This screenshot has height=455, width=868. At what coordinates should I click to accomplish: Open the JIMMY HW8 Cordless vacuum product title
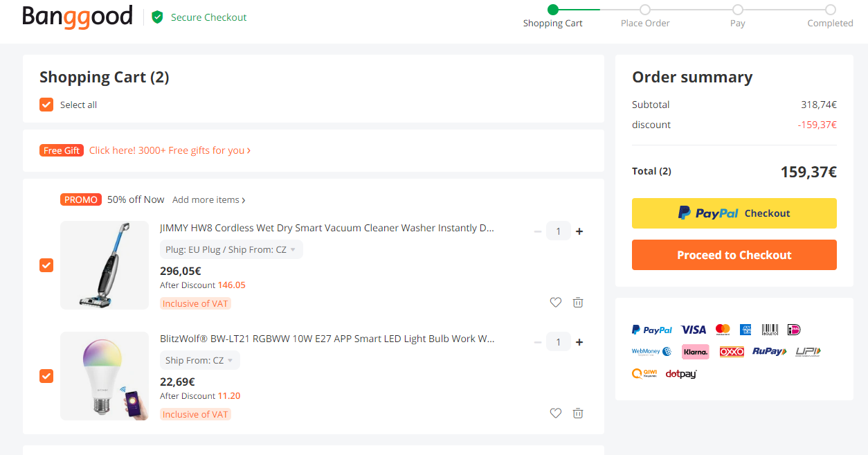327,228
